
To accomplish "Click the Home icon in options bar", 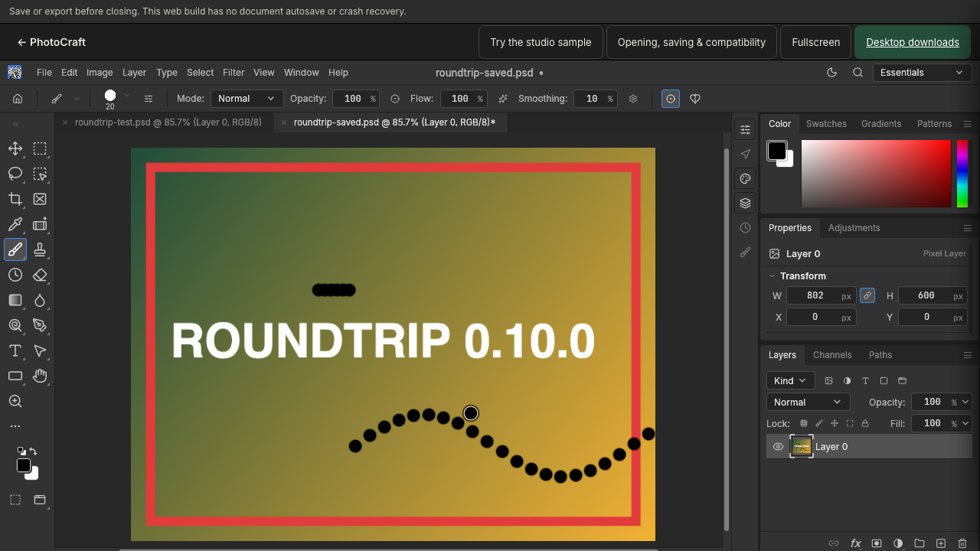I will pyautogui.click(x=18, y=99).
